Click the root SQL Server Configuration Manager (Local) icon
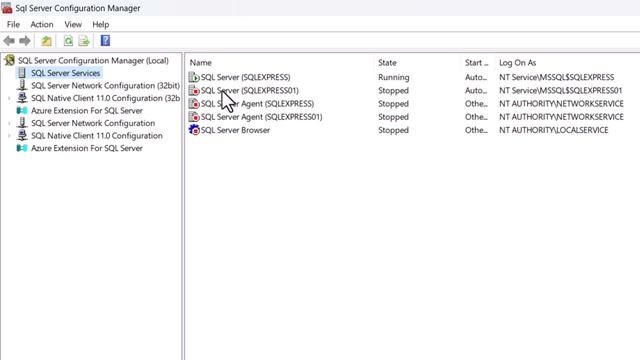 9,60
